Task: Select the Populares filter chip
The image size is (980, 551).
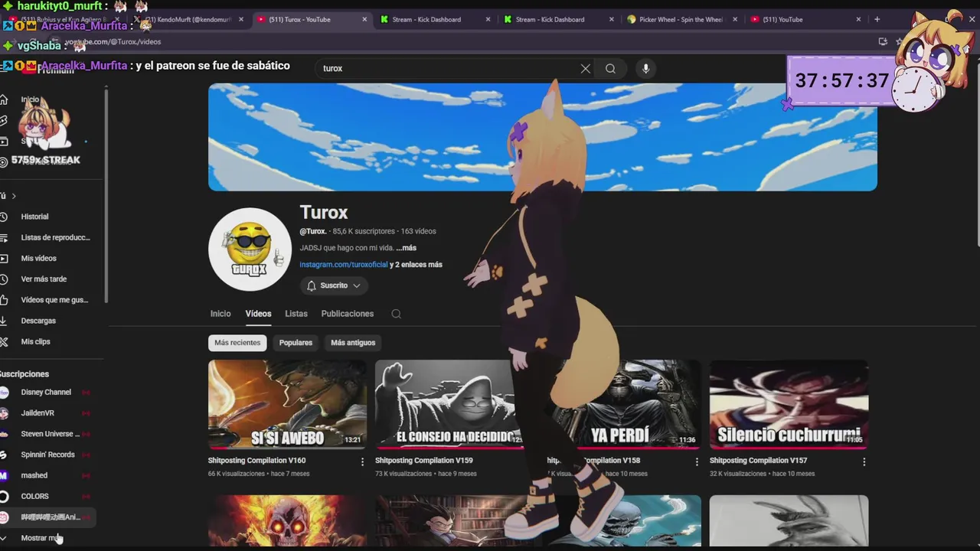Action: [x=296, y=343]
